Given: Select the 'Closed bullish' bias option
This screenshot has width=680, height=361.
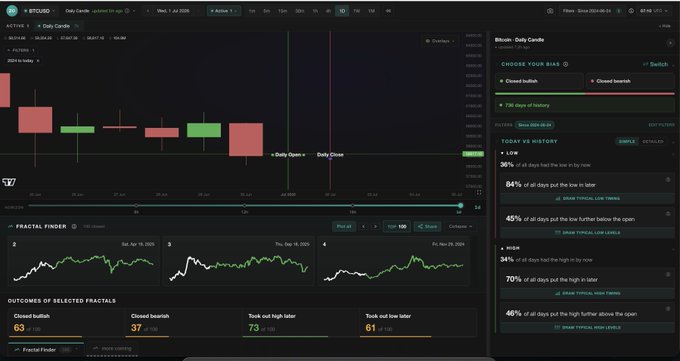Looking at the screenshot, I should point(539,81).
